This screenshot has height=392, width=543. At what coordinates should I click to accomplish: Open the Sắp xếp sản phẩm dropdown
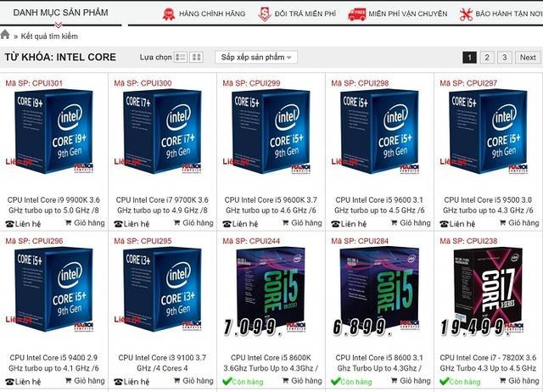coord(256,57)
